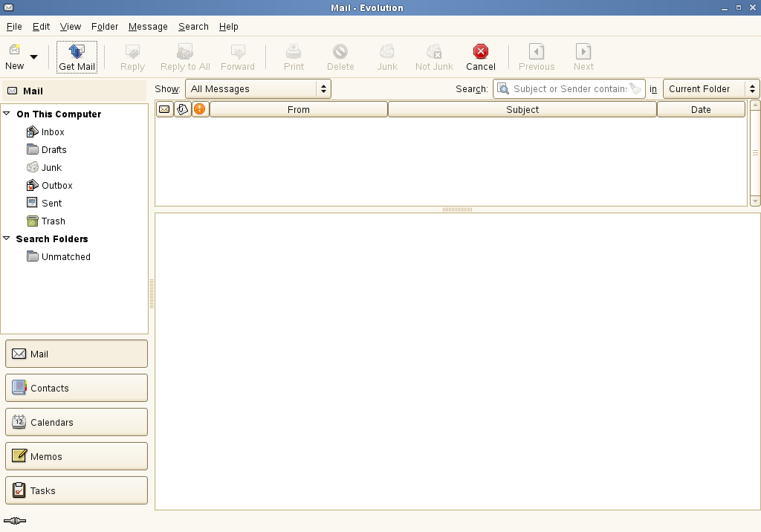Image resolution: width=761 pixels, height=532 pixels.
Task: Focus the Subject or Sender search field
Action: pyautogui.click(x=570, y=89)
